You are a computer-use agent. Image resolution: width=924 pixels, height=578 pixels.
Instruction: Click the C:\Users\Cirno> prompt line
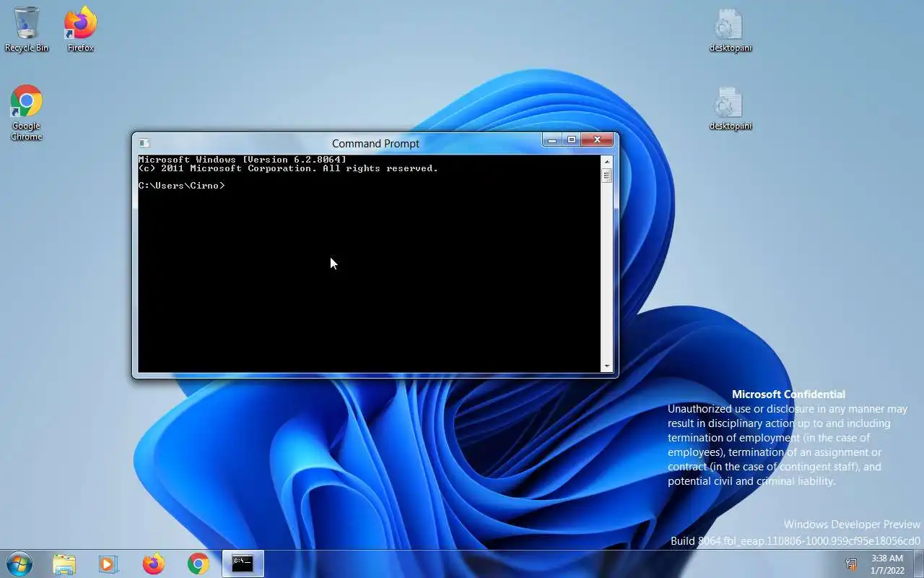[181, 186]
